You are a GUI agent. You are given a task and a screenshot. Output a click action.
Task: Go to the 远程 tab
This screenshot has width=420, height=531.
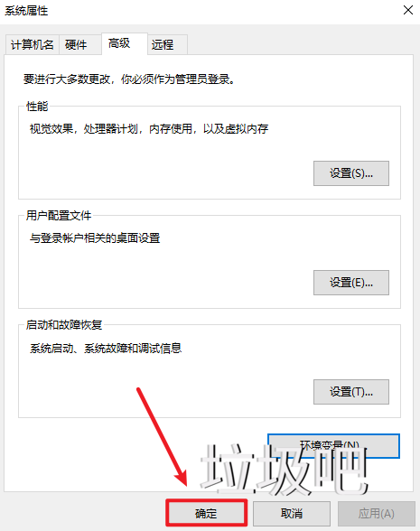[167, 45]
